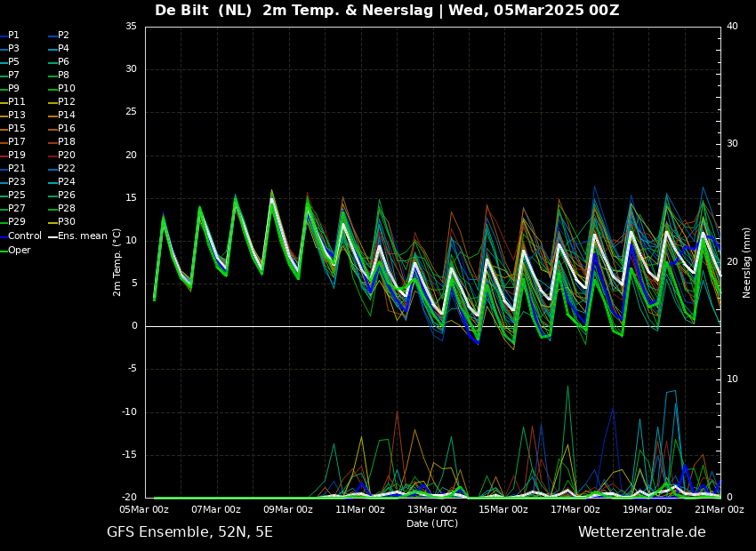The image size is (756, 551).
Task: Click the GFS Ensemble, 52N, 5E caption
Action: point(189,531)
